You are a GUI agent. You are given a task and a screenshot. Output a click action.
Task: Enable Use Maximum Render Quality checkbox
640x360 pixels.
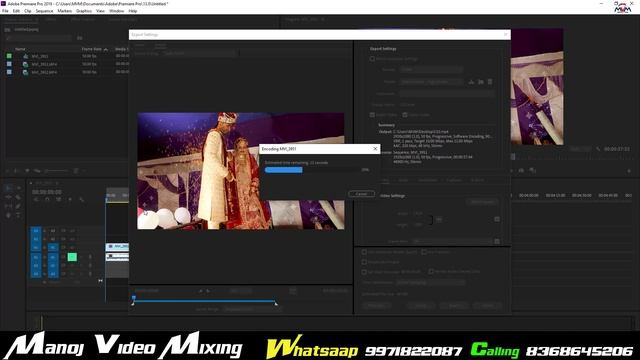[x=364, y=252]
